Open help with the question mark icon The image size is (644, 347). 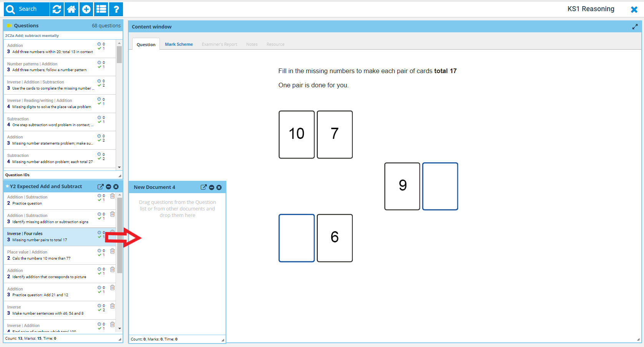tap(116, 9)
